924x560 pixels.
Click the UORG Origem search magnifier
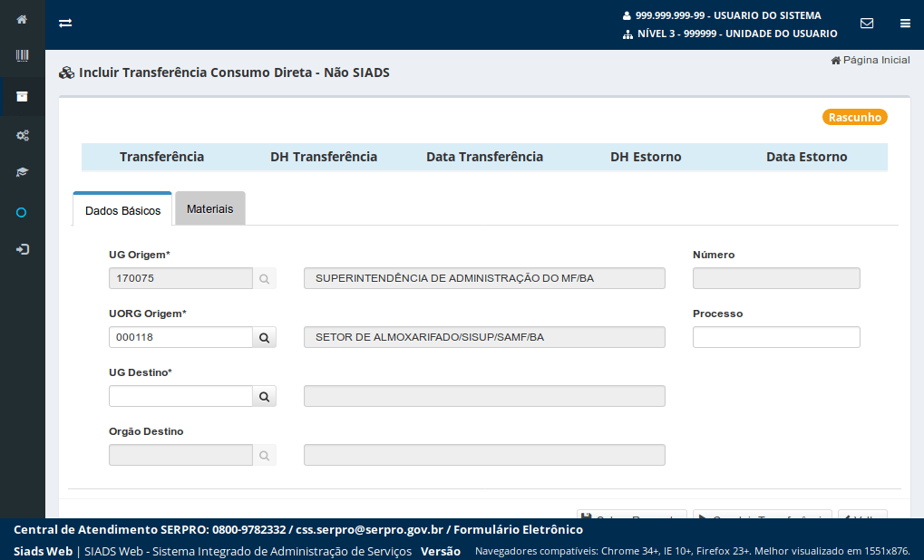click(265, 337)
